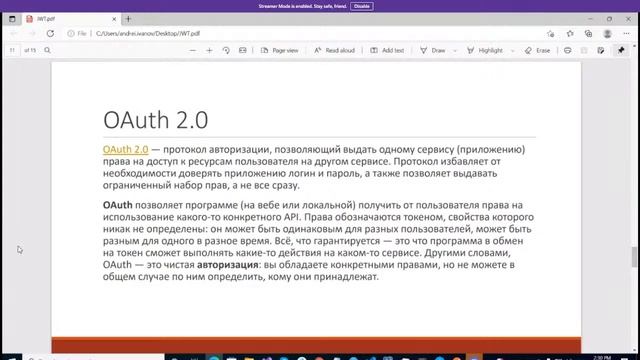Open Page view options
Screen dimensions: 640x360
pyautogui.click(x=280, y=50)
